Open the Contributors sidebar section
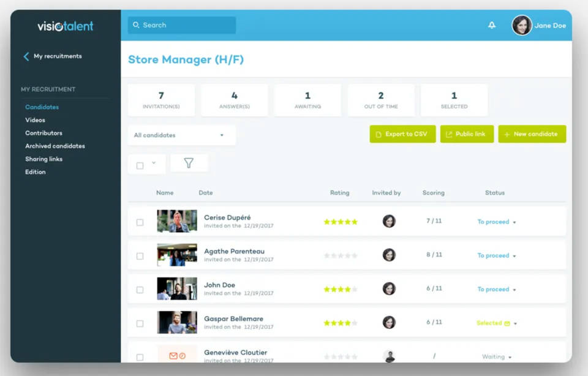588x376 pixels. tap(44, 133)
